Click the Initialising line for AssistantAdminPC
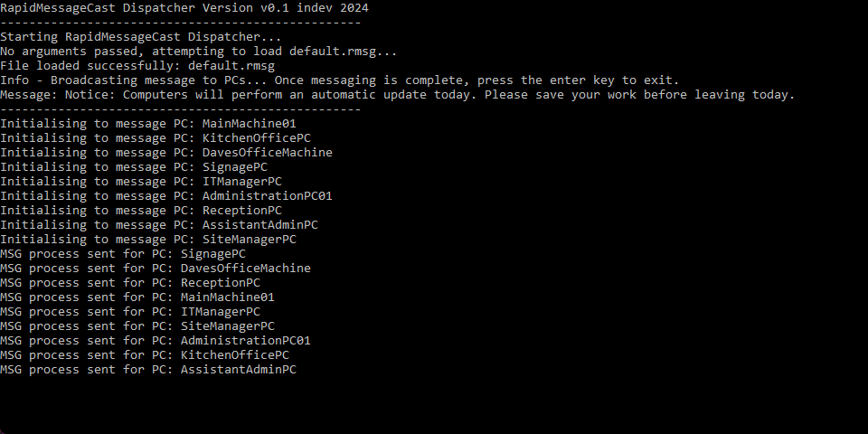This screenshot has height=434, width=868. tap(159, 225)
